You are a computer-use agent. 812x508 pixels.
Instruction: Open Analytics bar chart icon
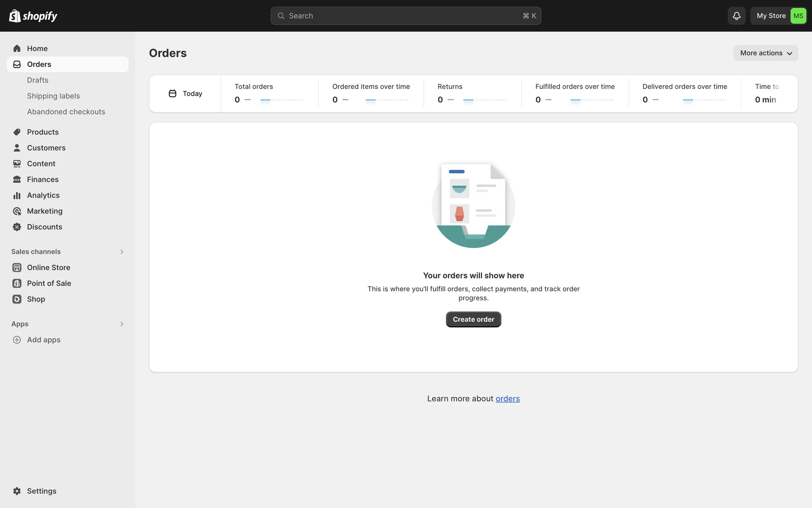point(17,195)
